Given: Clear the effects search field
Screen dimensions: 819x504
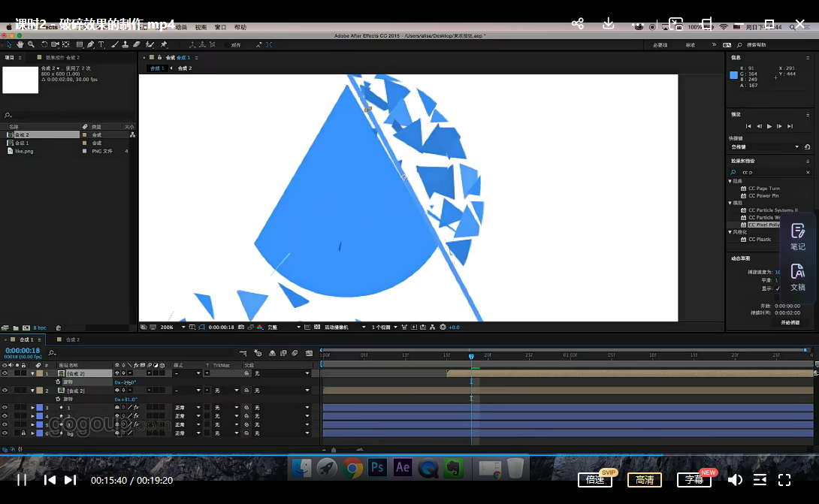Looking at the screenshot, I should [808, 172].
